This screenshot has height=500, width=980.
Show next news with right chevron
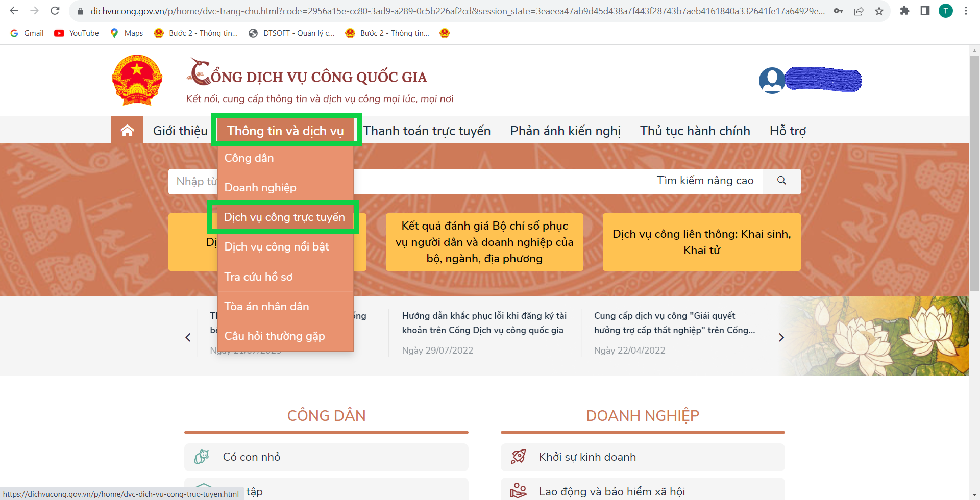pyautogui.click(x=781, y=337)
